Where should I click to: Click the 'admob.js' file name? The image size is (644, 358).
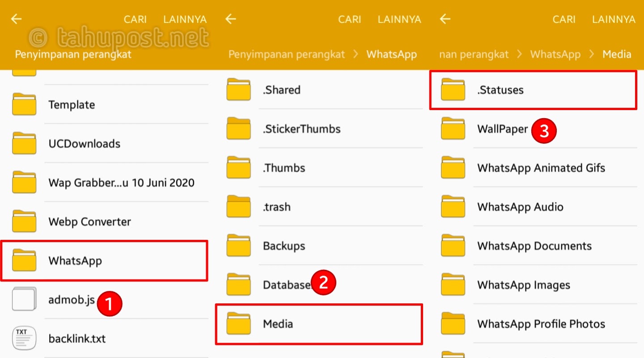coord(72,299)
